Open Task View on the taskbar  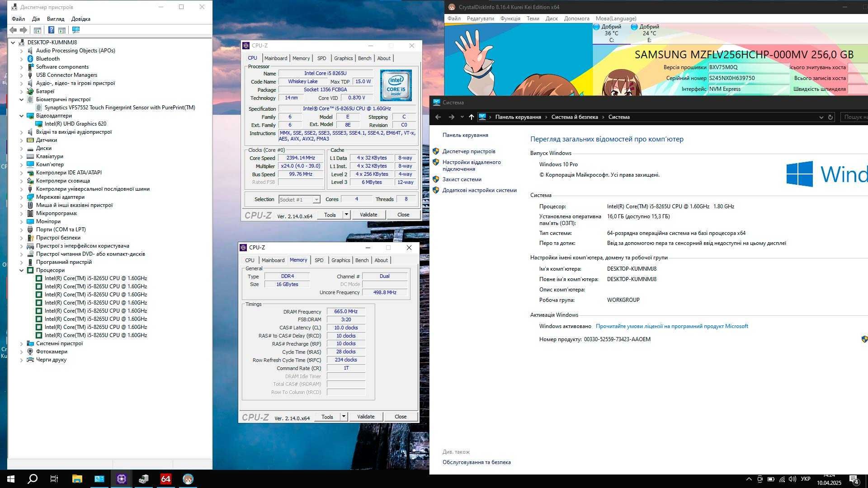tap(54, 479)
